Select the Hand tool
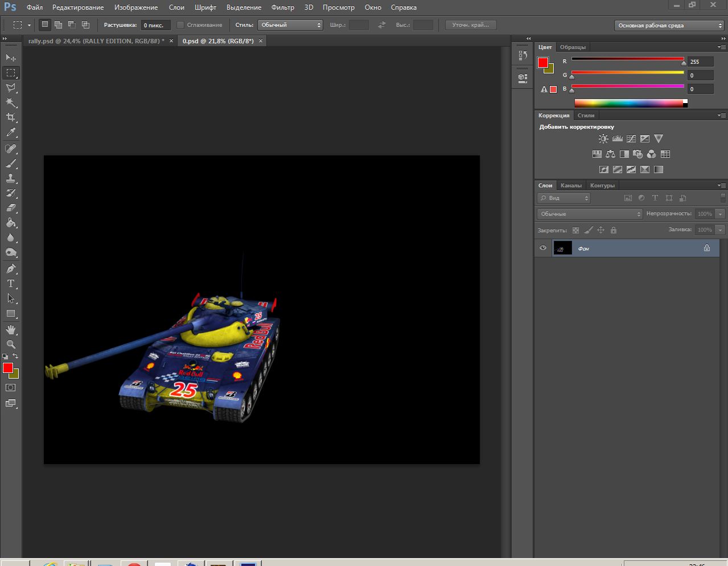The image size is (728, 566). pyautogui.click(x=11, y=330)
